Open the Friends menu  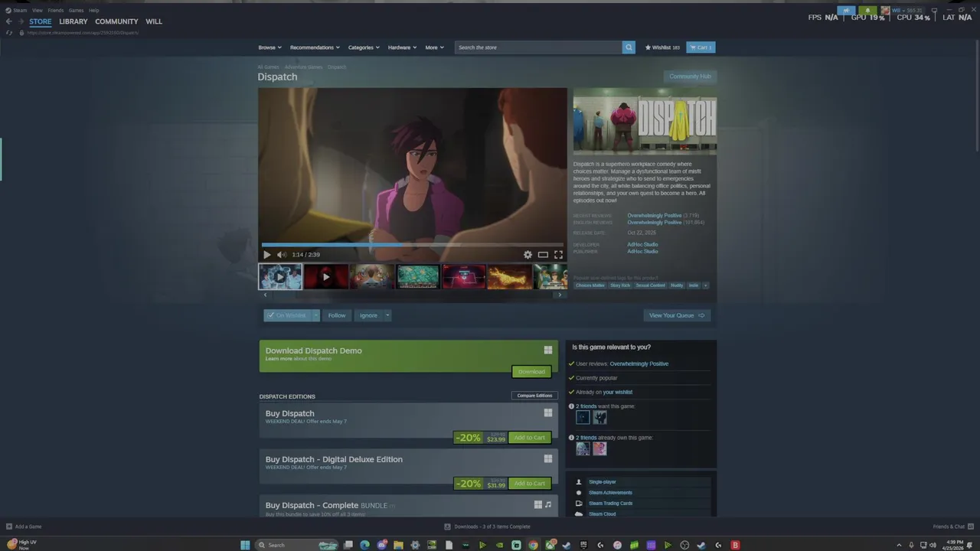[56, 11]
